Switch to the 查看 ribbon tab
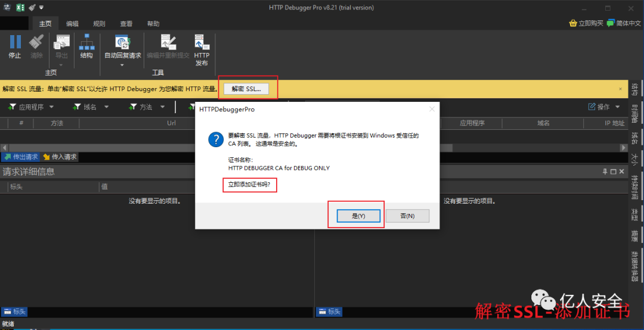Screen dimensions: 644x330 [x=126, y=23]
